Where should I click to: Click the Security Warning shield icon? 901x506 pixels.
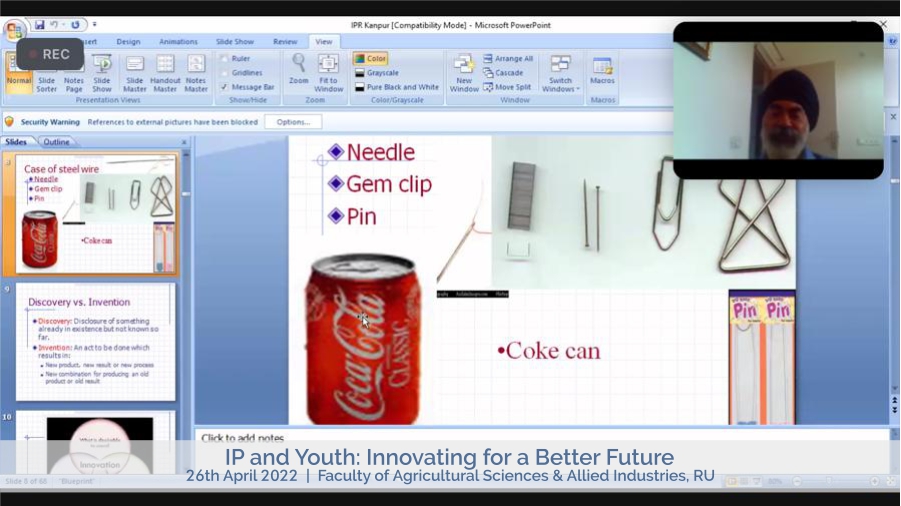coord(9,122)
